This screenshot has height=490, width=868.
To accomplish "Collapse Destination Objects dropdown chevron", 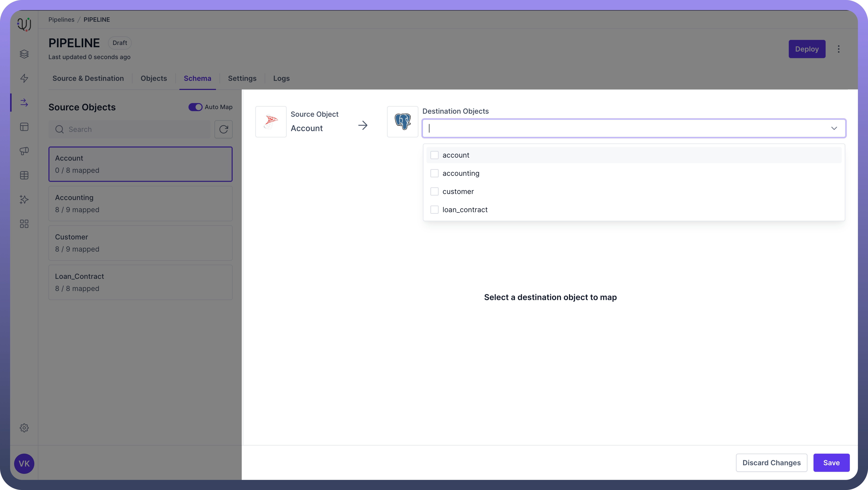I will pos(834,128).
